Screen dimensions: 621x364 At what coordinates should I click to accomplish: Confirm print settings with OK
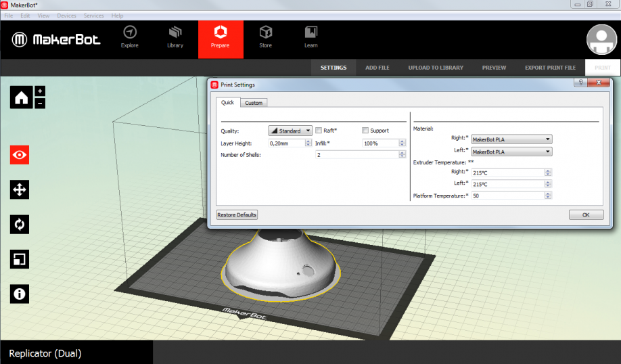coord(586,214)
